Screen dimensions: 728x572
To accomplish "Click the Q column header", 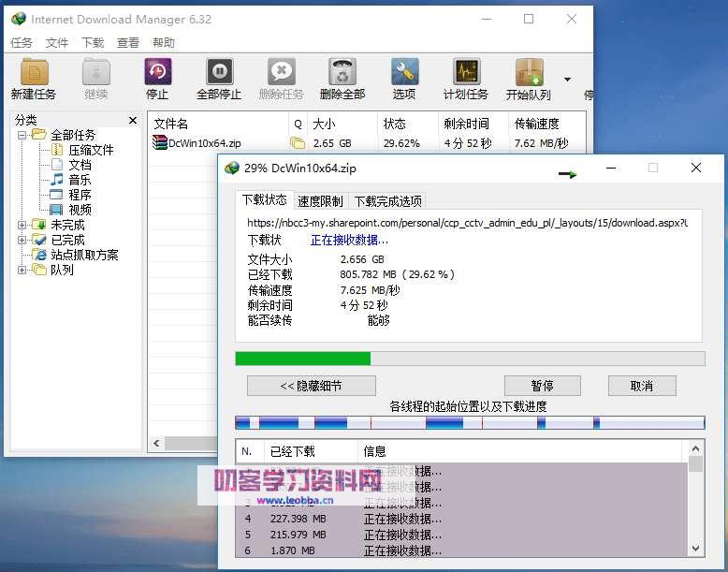I will tap(298, 124).
